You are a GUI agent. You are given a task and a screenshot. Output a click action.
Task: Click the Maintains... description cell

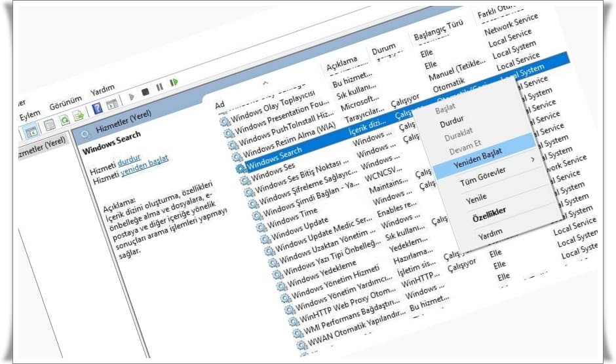point(388,186)
